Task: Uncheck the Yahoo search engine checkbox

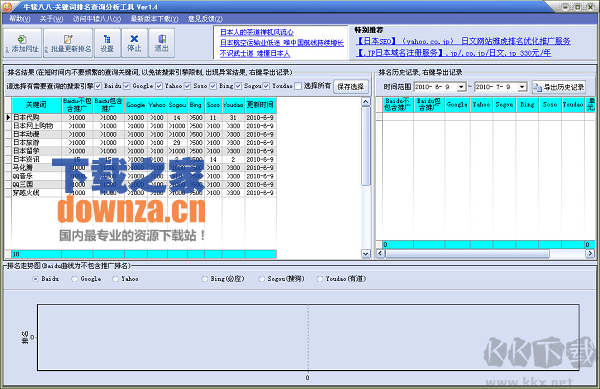Action: pos(159,86)
